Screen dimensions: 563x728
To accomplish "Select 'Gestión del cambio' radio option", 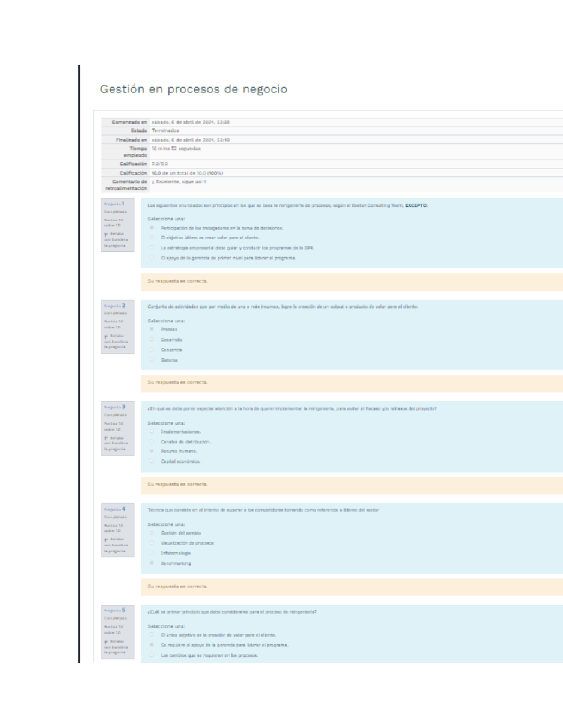I will 152,533.
